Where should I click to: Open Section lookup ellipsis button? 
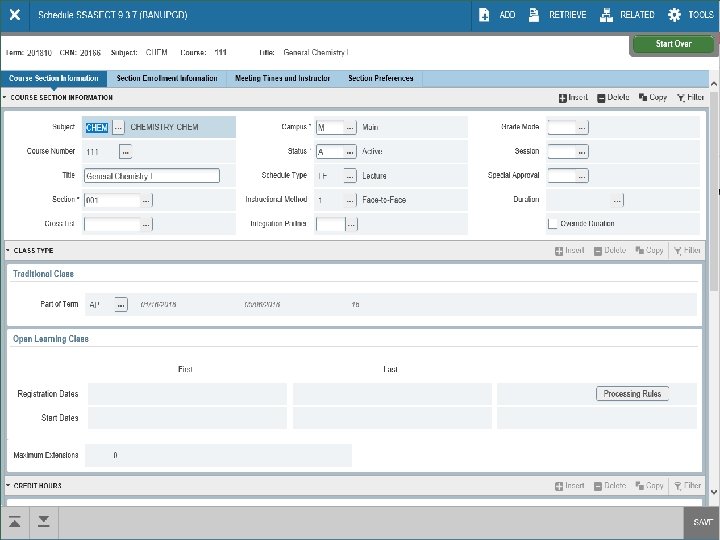pos(146,201)
